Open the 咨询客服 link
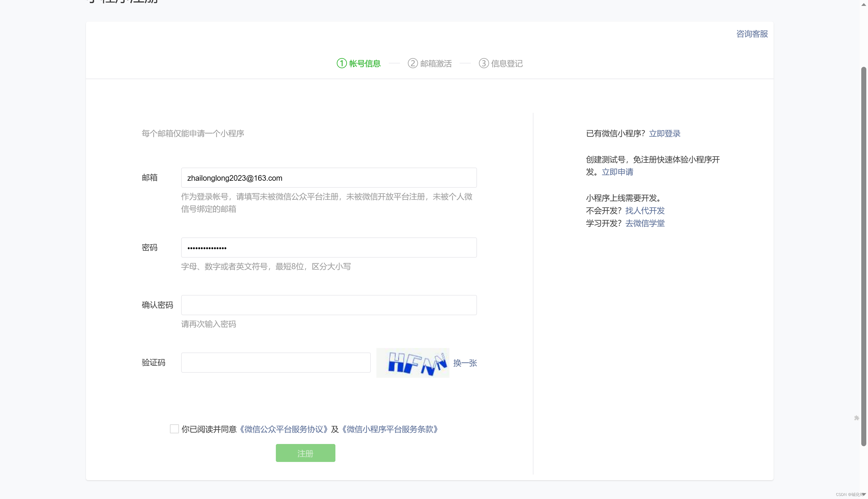This screenshot has height=499, width=868. pos(752,34)
